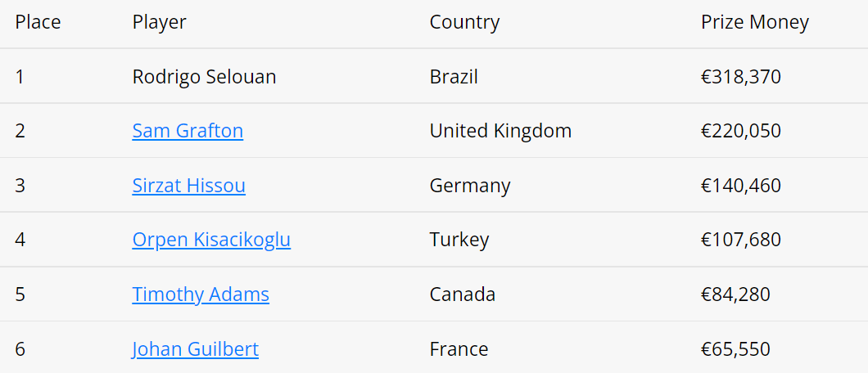
Task: Select the Germany country cell
Action: pos(470,186)
